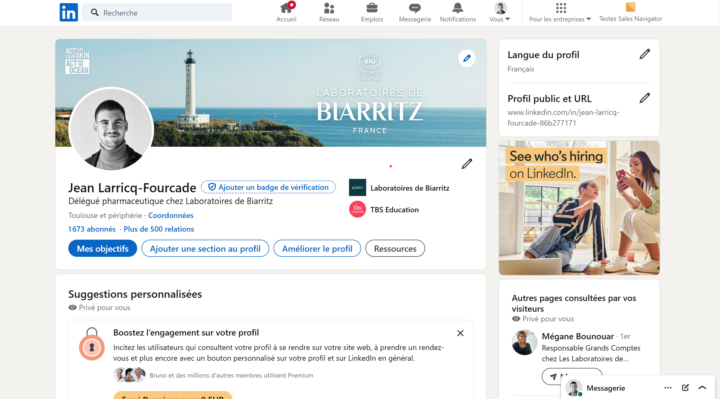
Task: Click the LinkedIn logo
Action: (x=68, y=12)
